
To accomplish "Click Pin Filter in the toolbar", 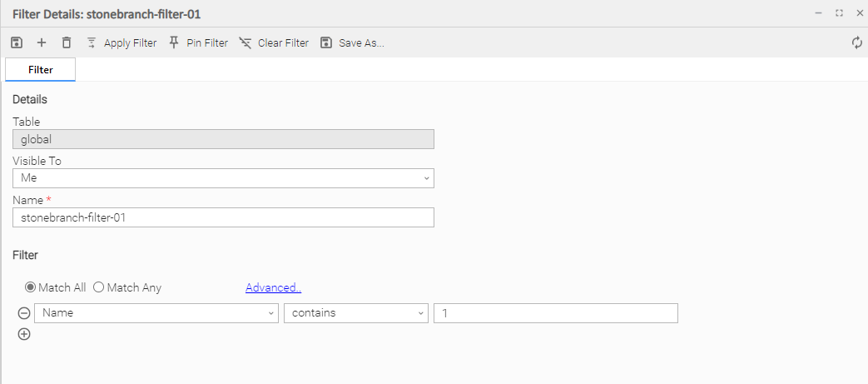I will (198, 42).
